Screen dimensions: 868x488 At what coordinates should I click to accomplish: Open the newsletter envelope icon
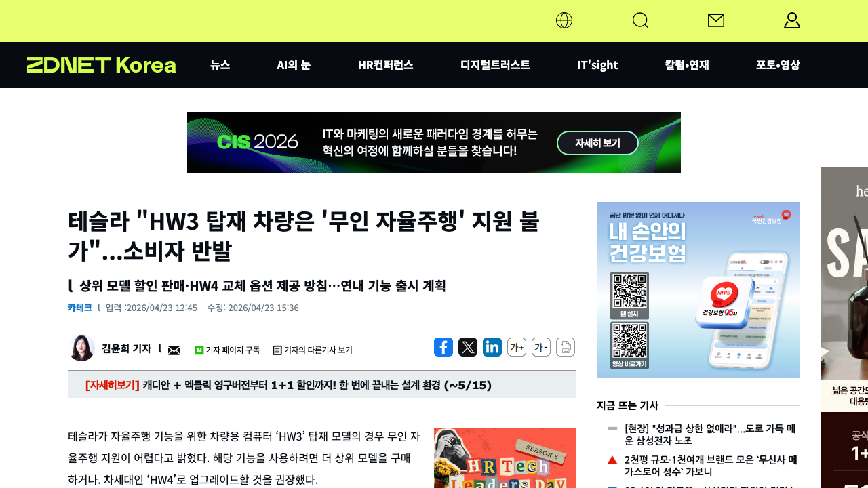pos(716,20)
